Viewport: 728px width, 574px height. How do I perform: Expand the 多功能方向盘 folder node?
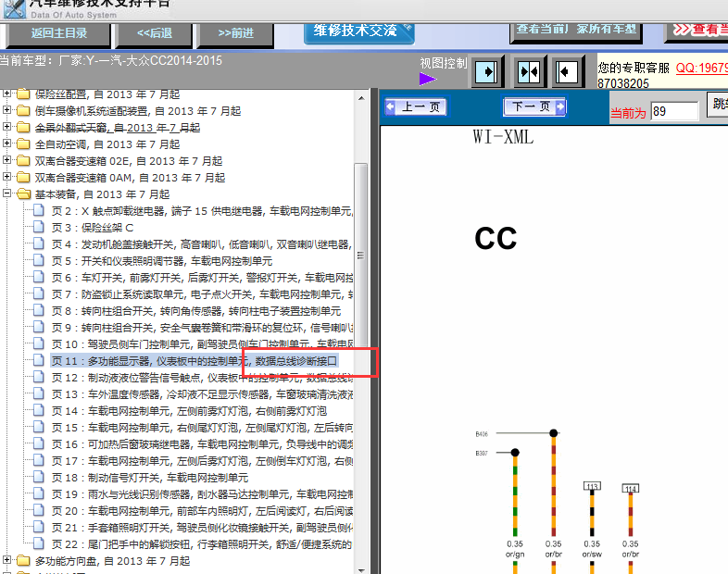pyautogui.click(x=6, y=560)
